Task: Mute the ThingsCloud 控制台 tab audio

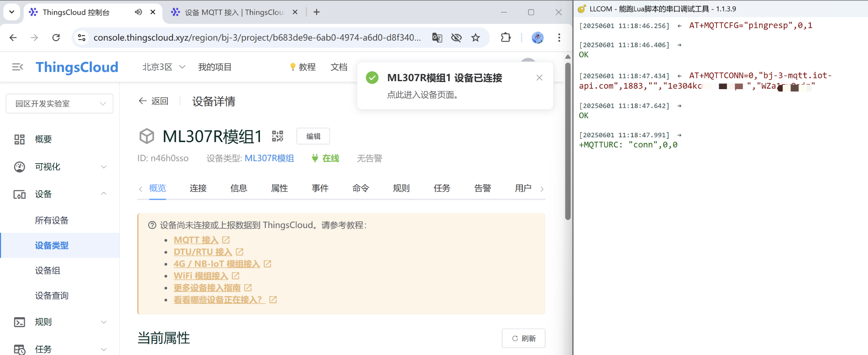Action: pos(138,12)
